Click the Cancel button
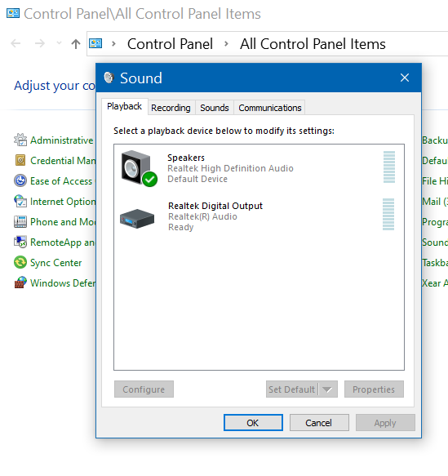Image resolution: width=448 pixels, height=476 pixels. (319, 423)
